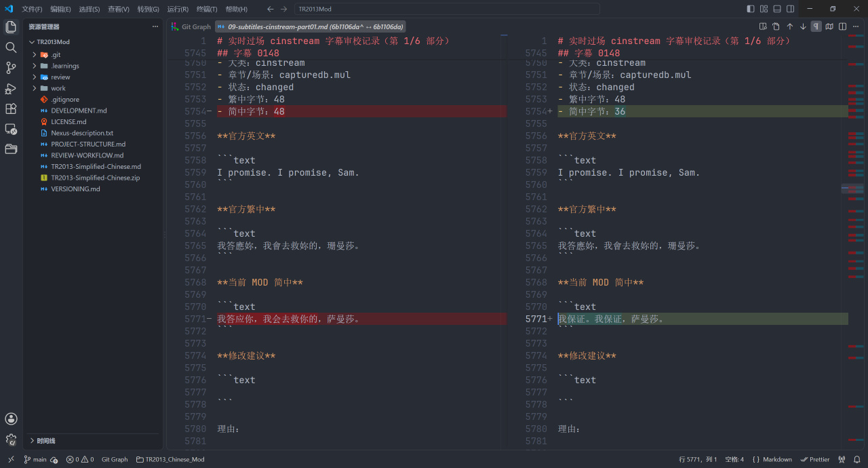Click the broadcast icon in status bar
This screenshot has width=868, height=468.
842,459
